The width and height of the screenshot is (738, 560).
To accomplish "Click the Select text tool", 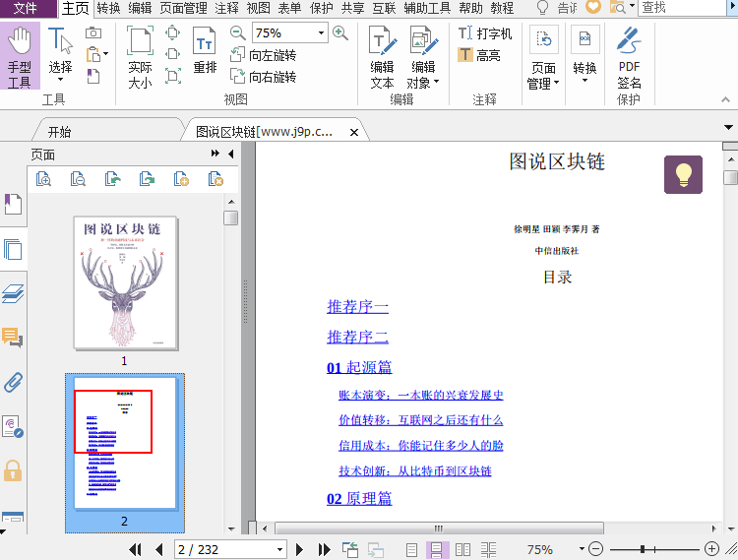I will click(x=61, y=54).
